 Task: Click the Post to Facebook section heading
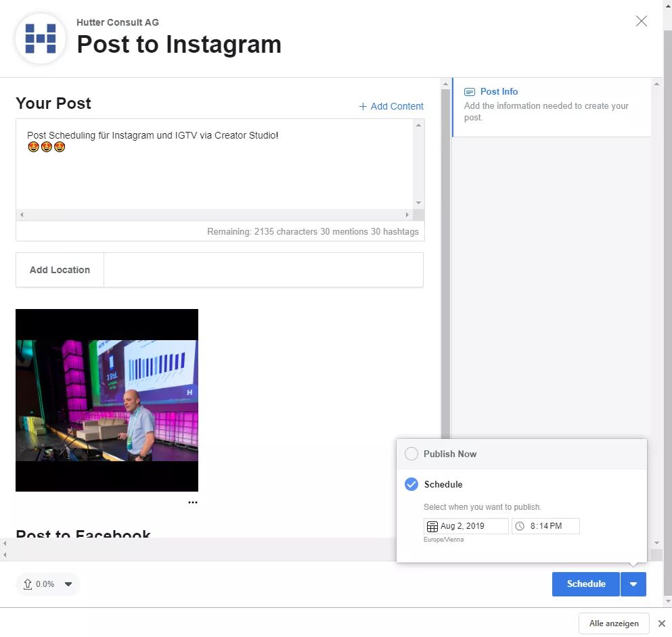[83, 535]
